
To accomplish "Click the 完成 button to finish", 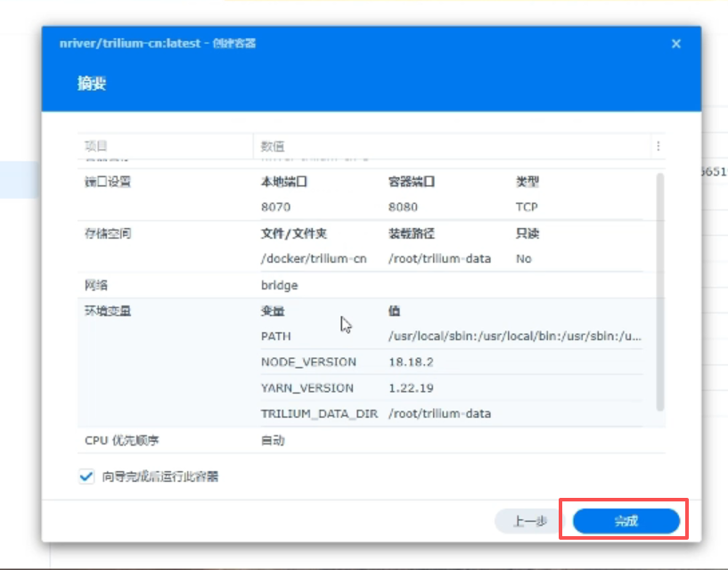I will [626, 521].
